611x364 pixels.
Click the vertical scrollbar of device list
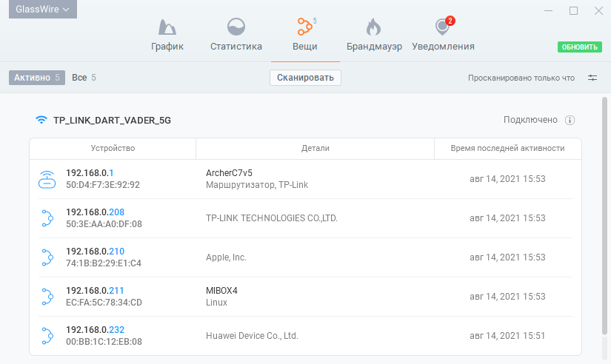click(605, 216)
